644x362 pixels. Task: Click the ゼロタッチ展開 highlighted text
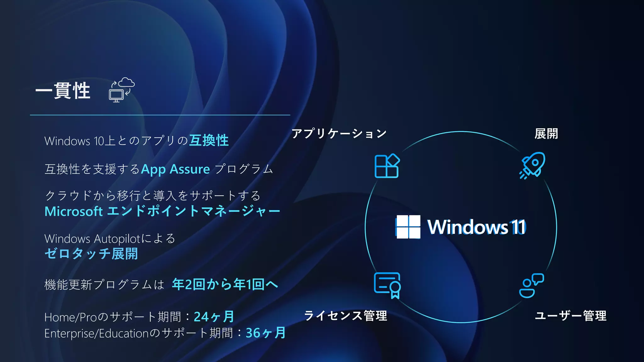click(x=91, y=254)
